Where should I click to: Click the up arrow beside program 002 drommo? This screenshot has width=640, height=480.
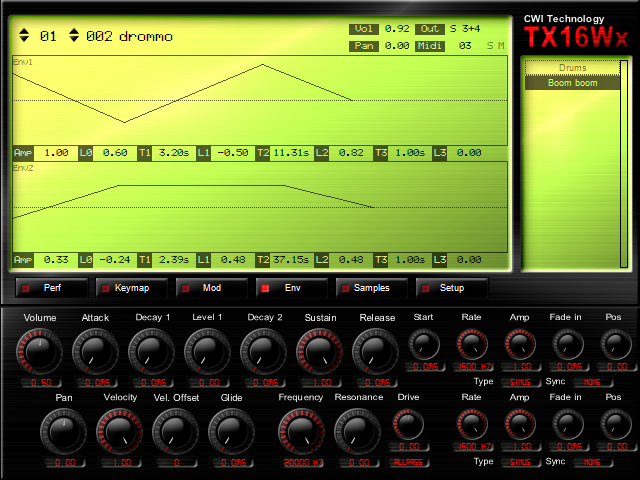click(74, 31)
